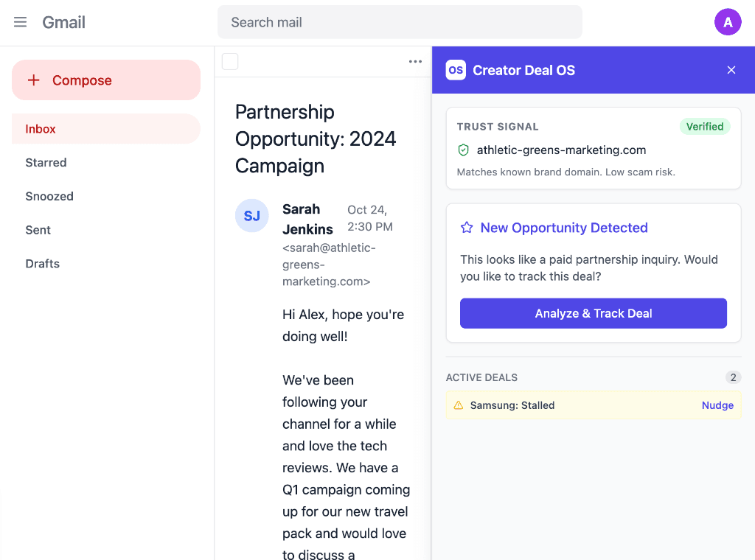The height and width of the screenshot is (560, 755).
Task: Open the Creator Deal OS logo icon
Action: pos(456,70)
